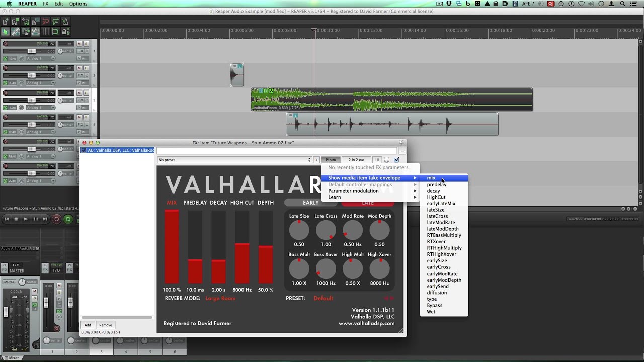This screenshot has width=644, height=362.
Task: Click the DECAY slider bar
Action: point(218,246)
